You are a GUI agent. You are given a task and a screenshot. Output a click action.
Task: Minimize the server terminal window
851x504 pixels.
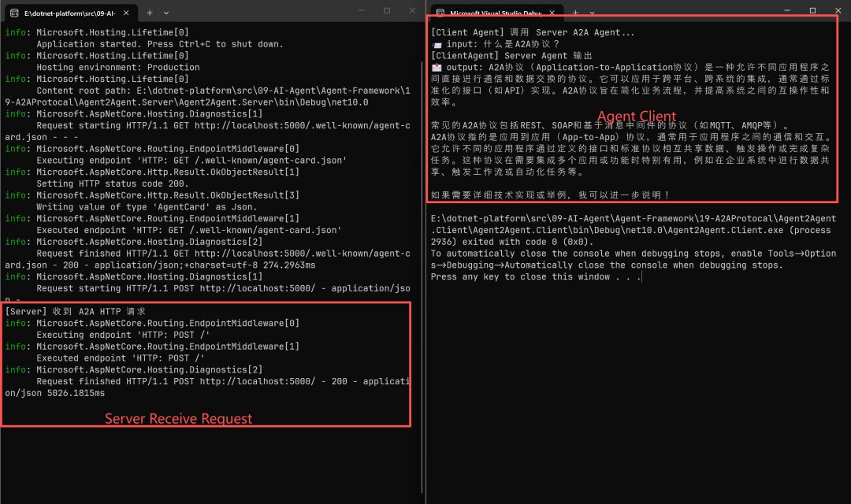click(362, 10)
